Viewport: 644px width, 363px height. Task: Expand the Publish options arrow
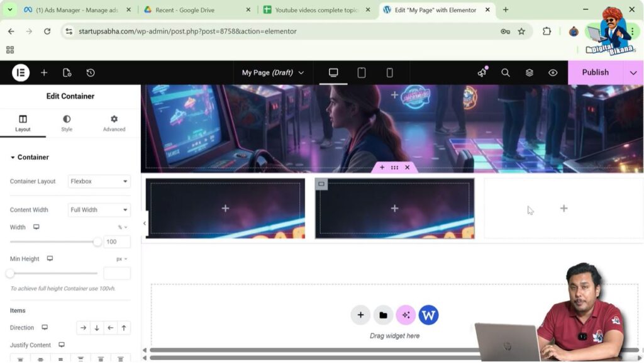tap(633, 73)
